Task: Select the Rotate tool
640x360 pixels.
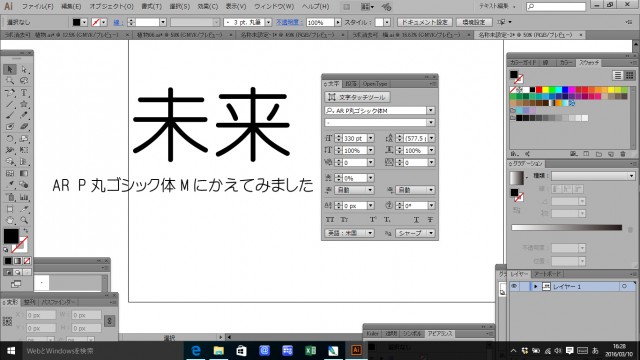Action: pyautogui.click(x=10, y=139)
